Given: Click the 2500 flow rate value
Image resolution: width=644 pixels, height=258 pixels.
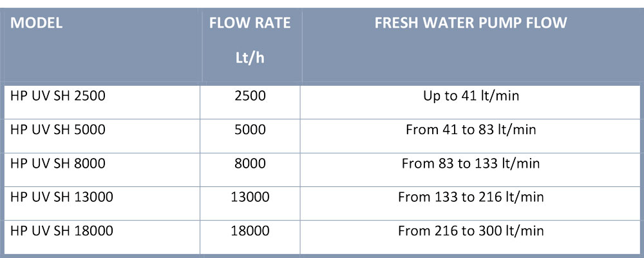Looking at the screenshot, I should click(x=250, y=96).
